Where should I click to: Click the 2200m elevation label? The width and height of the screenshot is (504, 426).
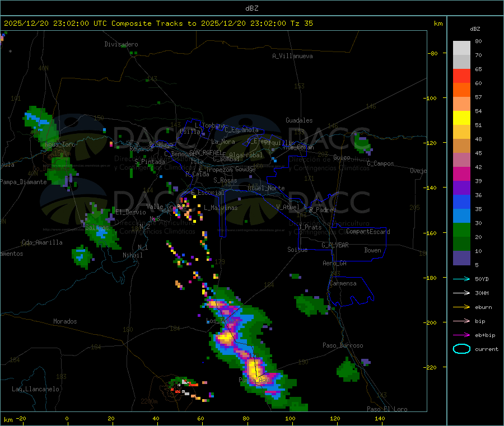149,401
